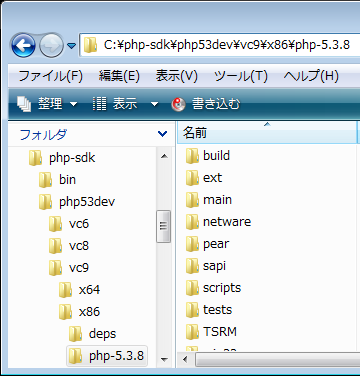The image size is (360, 376).
Task: Open the 表示(V) menu
Action: click(177, 76)
